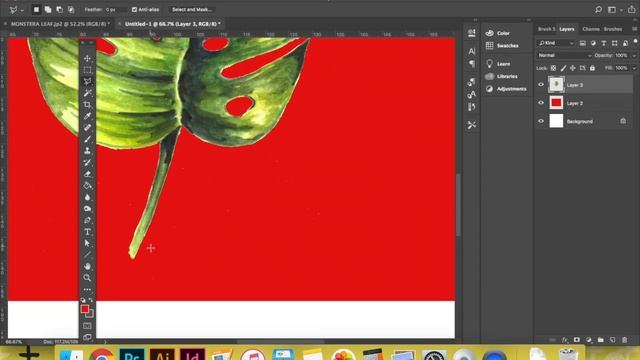Open the Layers panel flyout menu

(x=635, y=29)
